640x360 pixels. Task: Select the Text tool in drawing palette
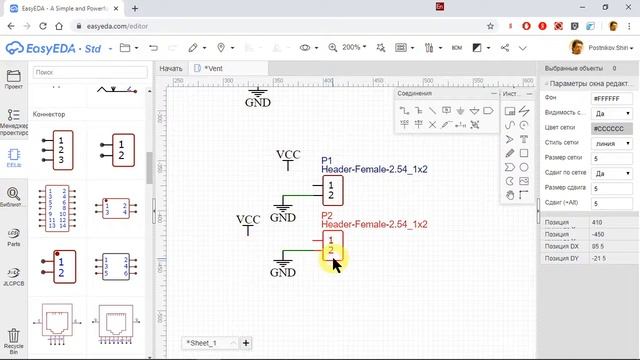tap(524, 139)
